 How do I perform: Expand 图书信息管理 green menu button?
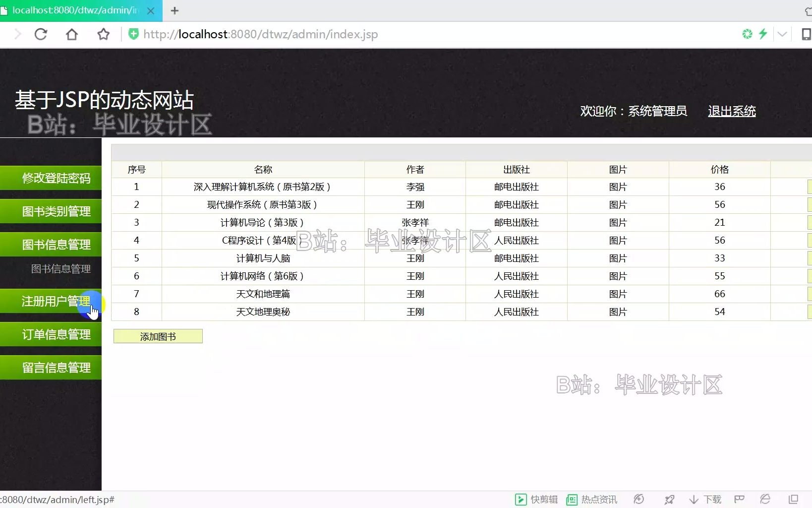(51, 245)
